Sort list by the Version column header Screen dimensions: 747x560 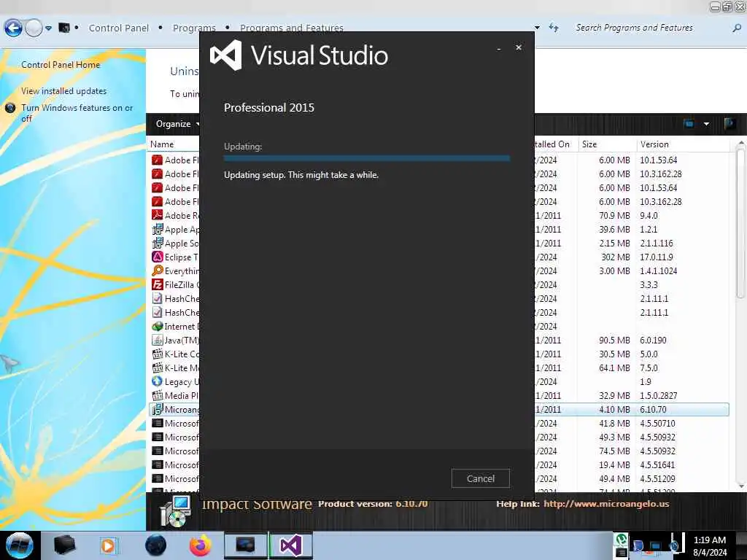pyautogui.click(x=683, y=144)
